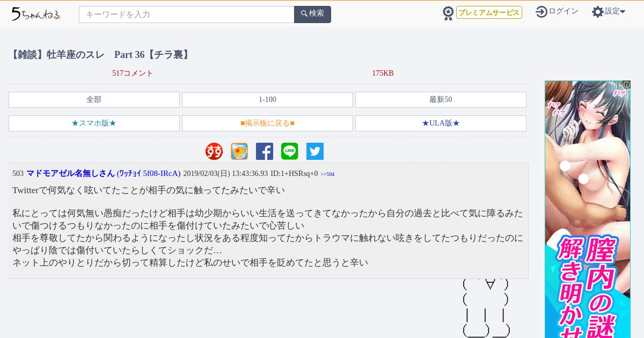
Task: Select the 1-100 posts tab
Action: pyautogui.click(x=267, y=100)
